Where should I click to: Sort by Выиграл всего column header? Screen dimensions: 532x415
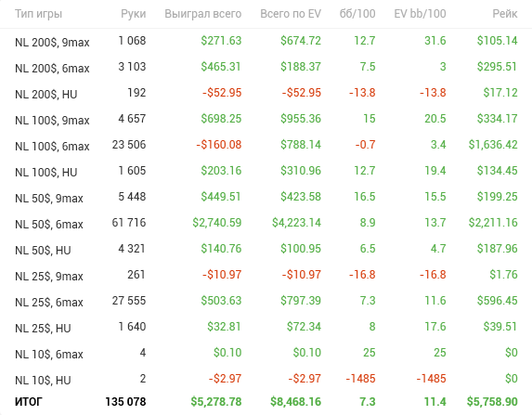point(203,14)
